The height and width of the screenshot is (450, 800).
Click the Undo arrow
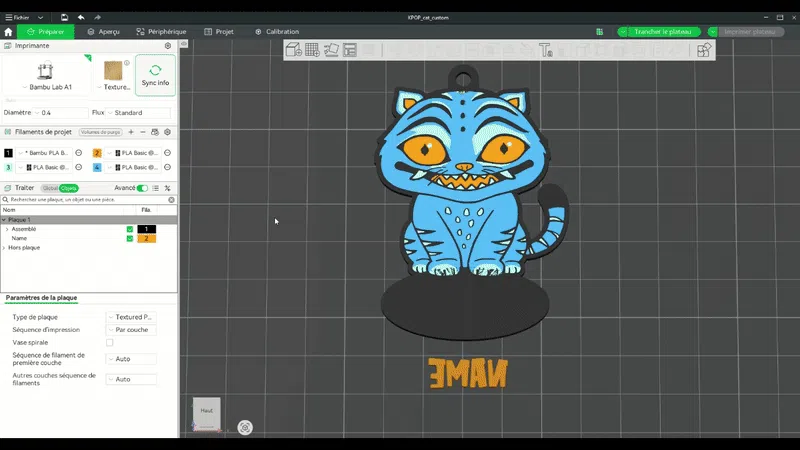81,17
